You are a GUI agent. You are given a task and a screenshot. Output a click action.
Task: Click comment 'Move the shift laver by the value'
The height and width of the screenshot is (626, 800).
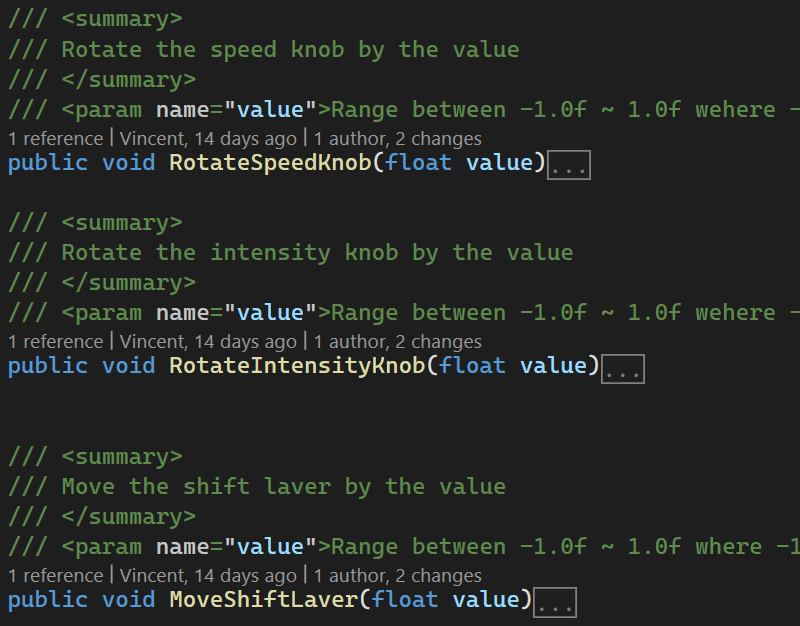click(283, 487)
